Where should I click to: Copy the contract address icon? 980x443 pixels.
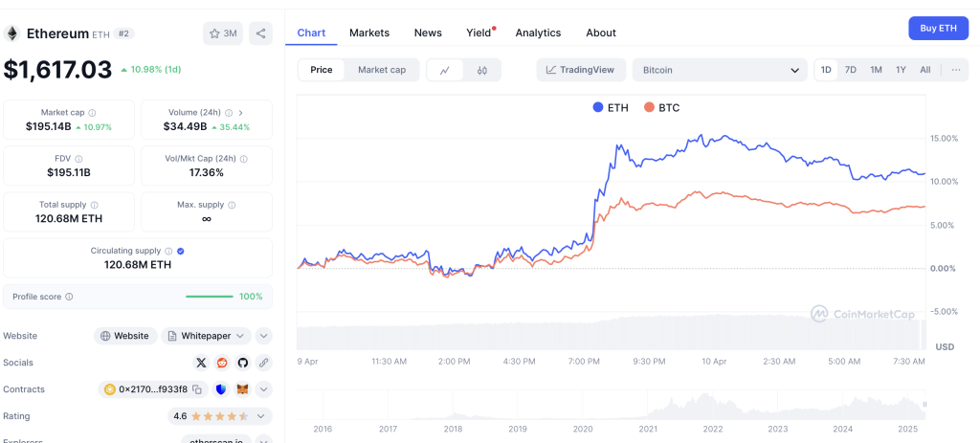coord(197,389)
